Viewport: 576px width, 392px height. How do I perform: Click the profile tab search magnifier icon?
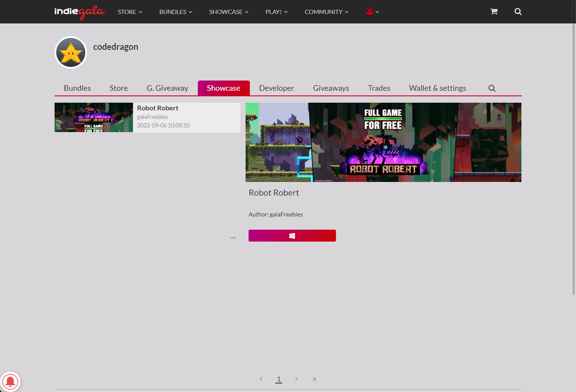coord(492,88)
